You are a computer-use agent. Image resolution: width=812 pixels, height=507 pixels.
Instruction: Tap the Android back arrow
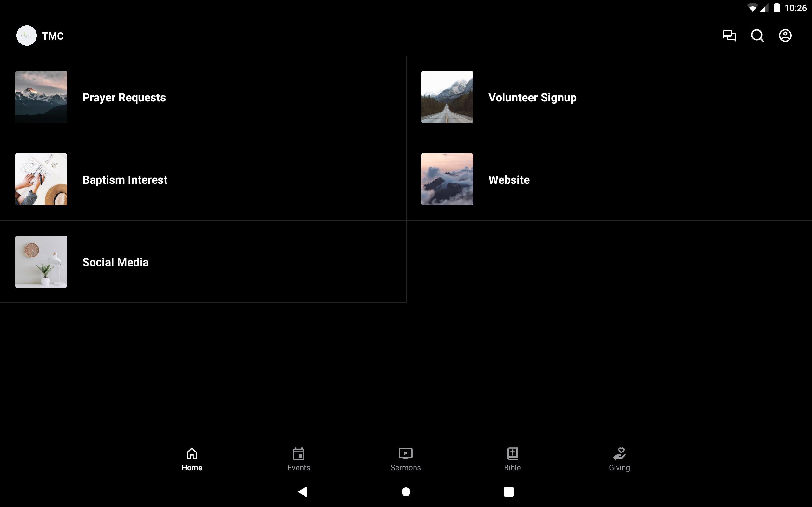coord(303,491)
